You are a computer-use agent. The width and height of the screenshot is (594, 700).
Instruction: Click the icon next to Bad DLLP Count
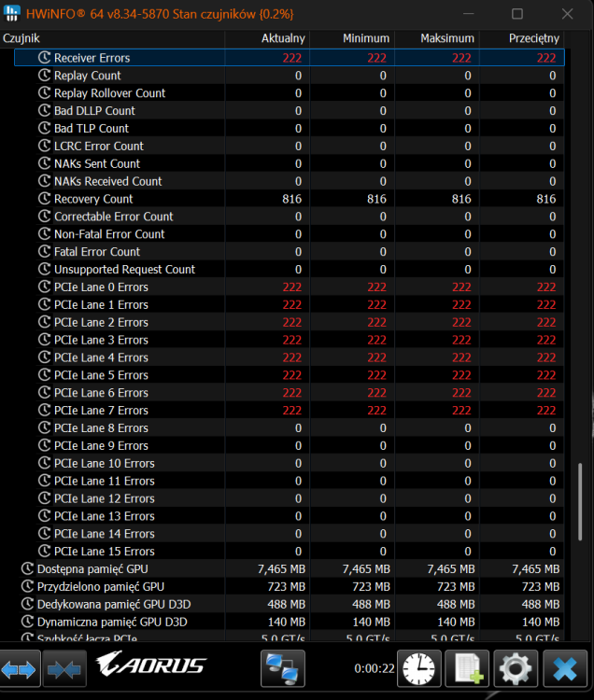click(x=44, y=110)
